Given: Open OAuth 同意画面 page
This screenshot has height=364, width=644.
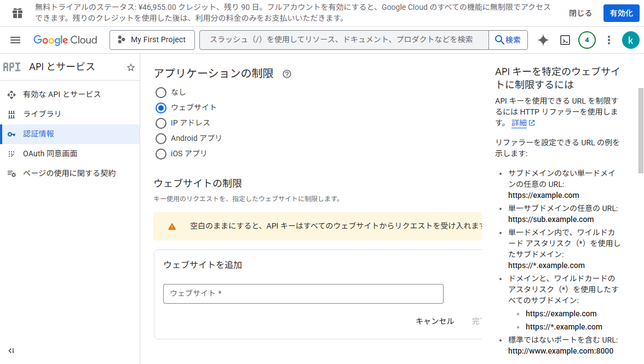Looking at the screenshot, I should [x=50, y=153].
